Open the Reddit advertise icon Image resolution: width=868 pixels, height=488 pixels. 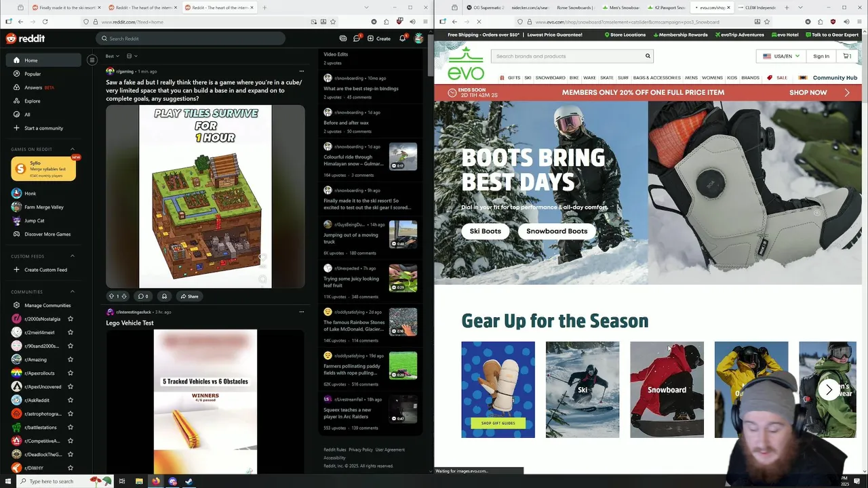pyautogui.click(x=343, y=39)
